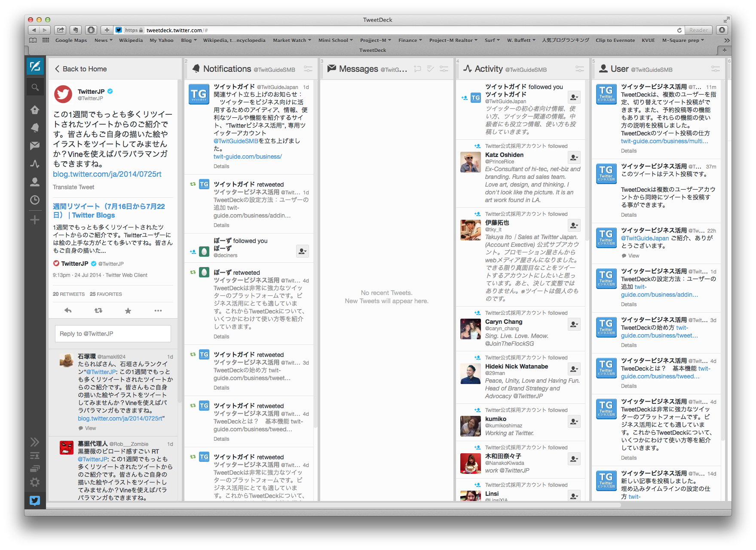Click follow button for ぼーず @deciners
756x550 pixels.
(x=303, y=251)
